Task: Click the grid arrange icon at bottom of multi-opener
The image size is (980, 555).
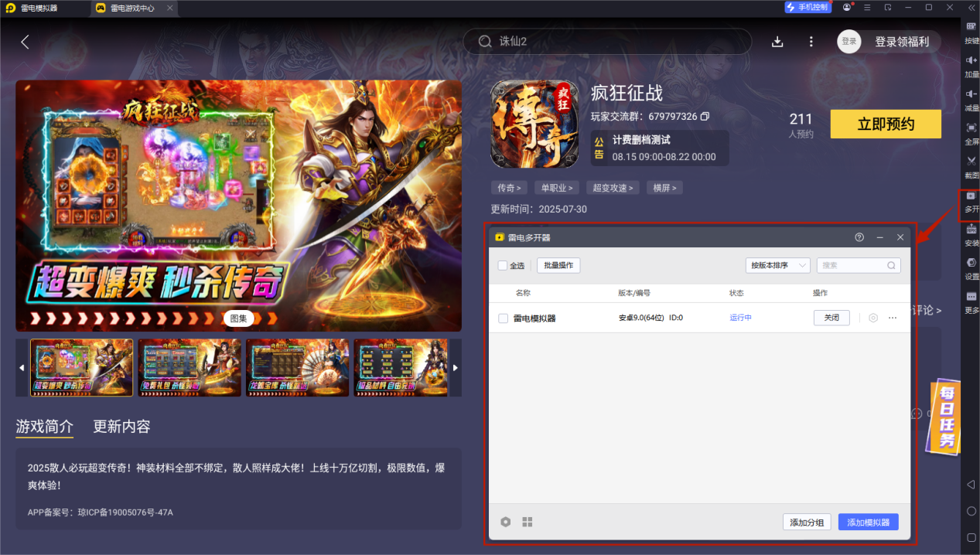Action: coord(528,522)
